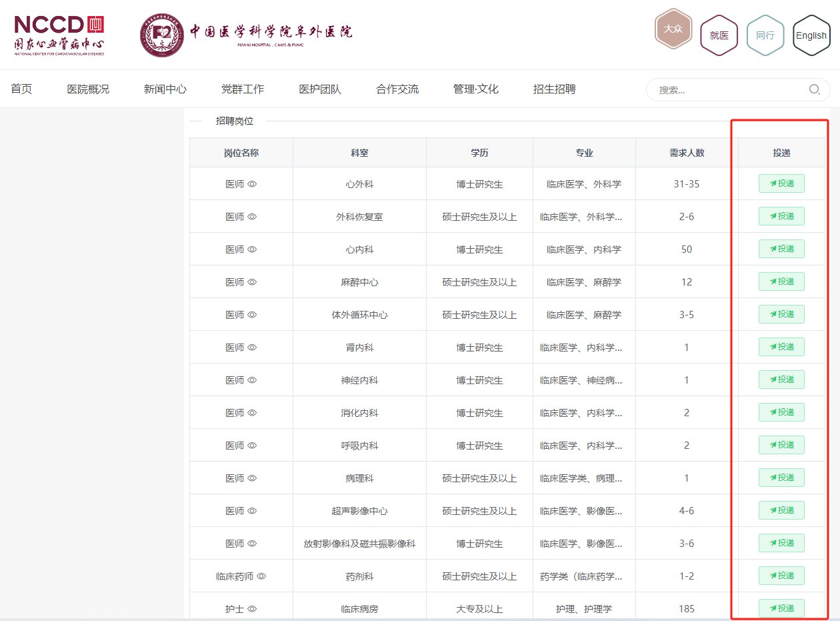This screenshot has height=621, width=840.
Task: View details eye icon for 护士 row
Action: 252,609
